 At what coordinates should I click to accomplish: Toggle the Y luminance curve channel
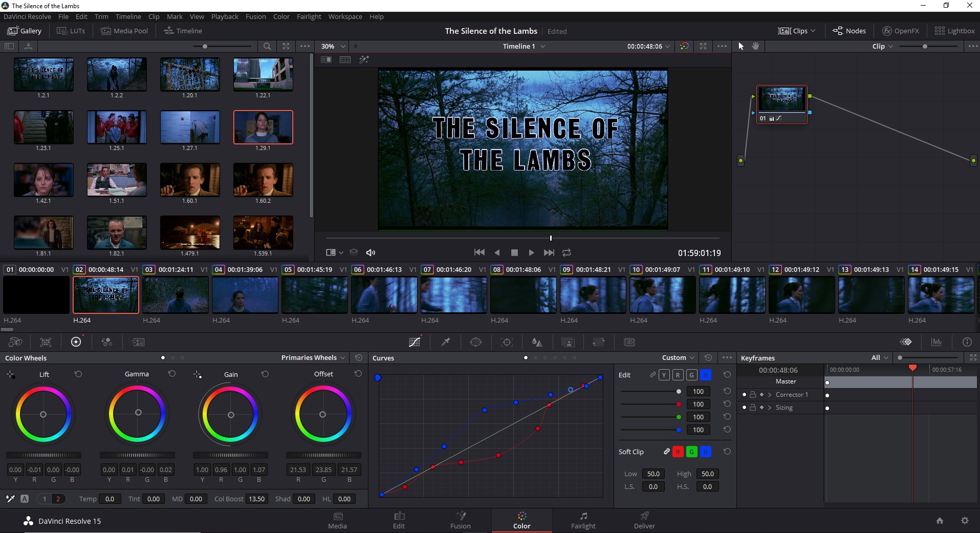click(x=664, y=375)
